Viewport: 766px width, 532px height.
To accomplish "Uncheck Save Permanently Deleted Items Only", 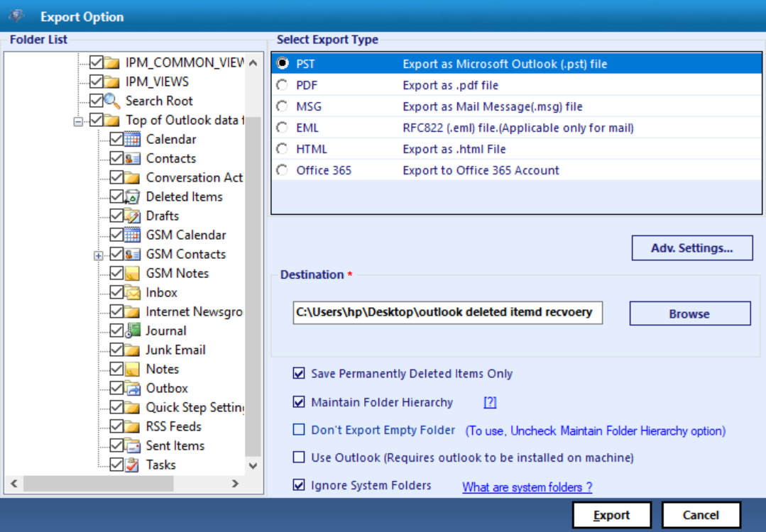I will point(298,374).
